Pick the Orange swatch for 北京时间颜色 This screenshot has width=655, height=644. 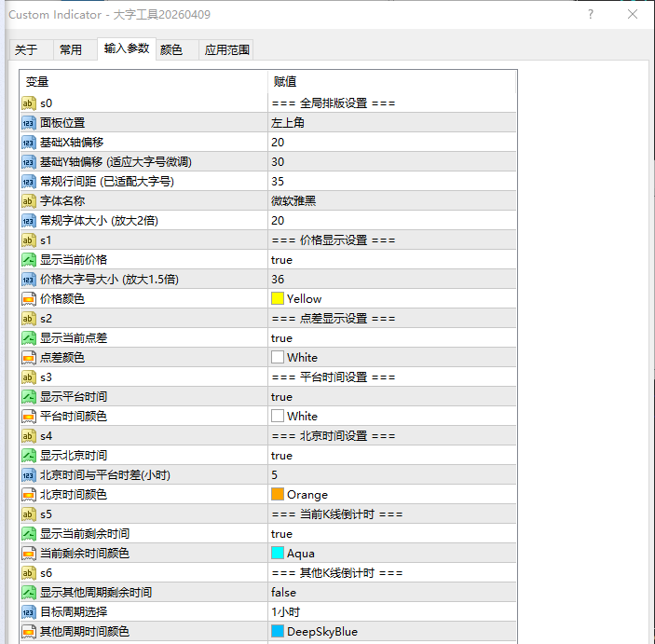pyautogui.click(x=278, y=494)
